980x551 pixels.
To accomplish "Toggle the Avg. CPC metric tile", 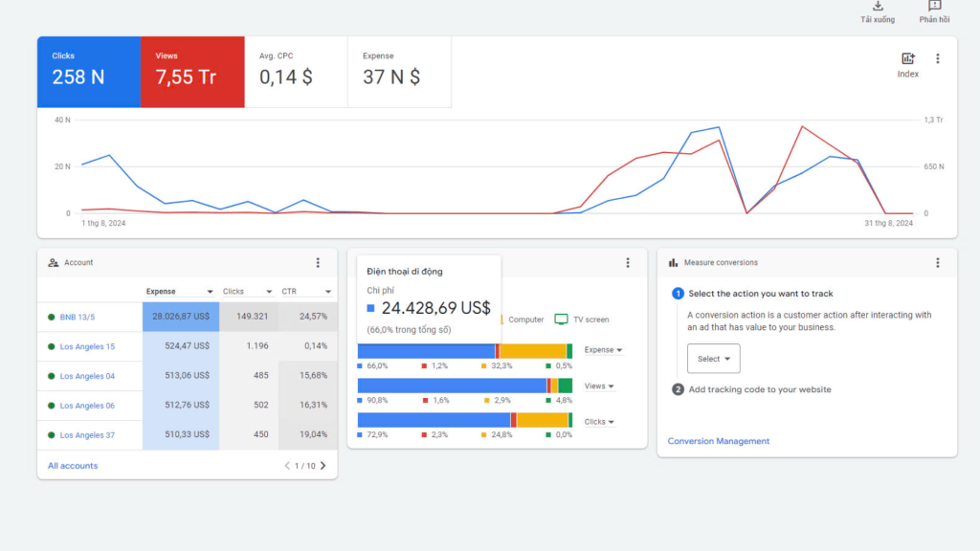I will [296, 72].
